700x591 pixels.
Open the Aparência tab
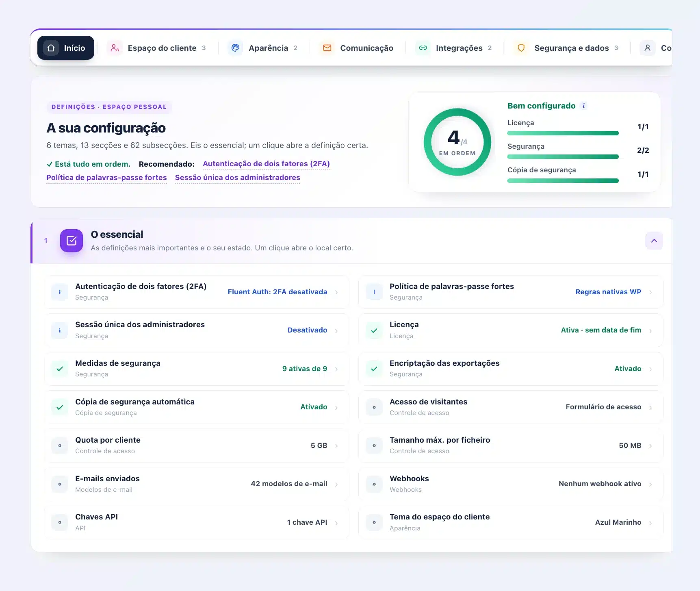pyautogui.click(x=264, y=48)
